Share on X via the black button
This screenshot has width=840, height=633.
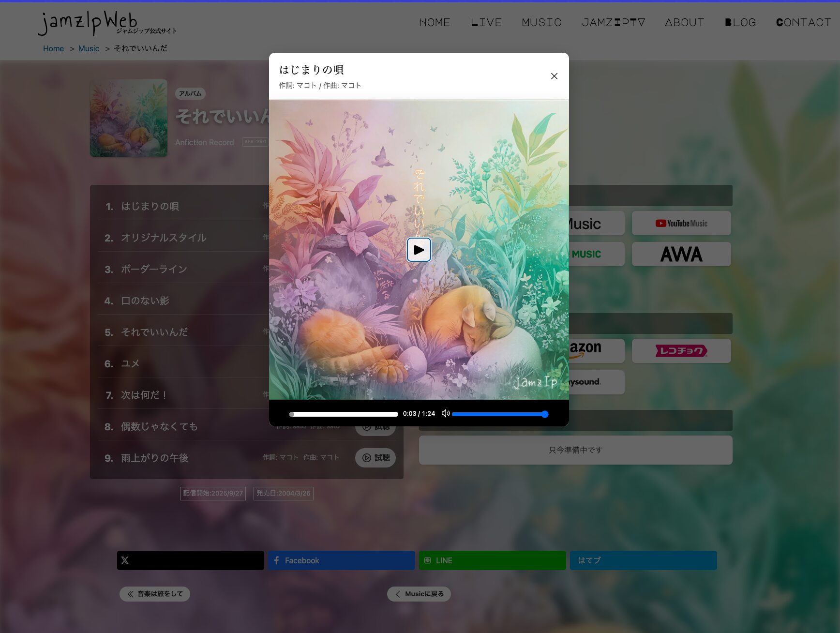(x=190, y=560)
